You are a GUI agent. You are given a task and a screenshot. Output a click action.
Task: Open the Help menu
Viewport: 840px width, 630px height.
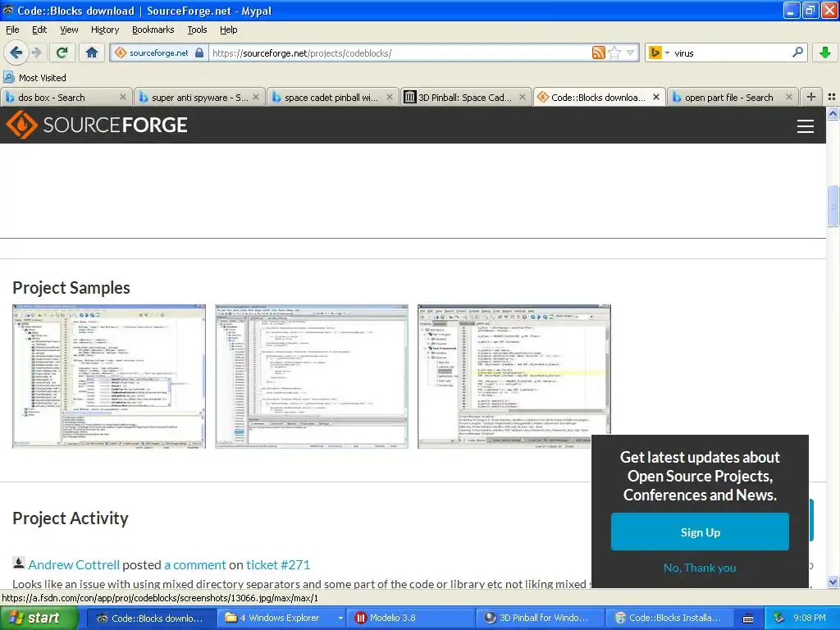pos(229,30)
